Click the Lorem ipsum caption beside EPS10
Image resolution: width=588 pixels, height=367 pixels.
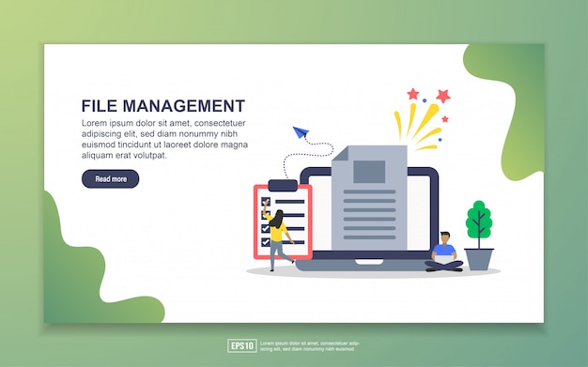tap(310, 346)
